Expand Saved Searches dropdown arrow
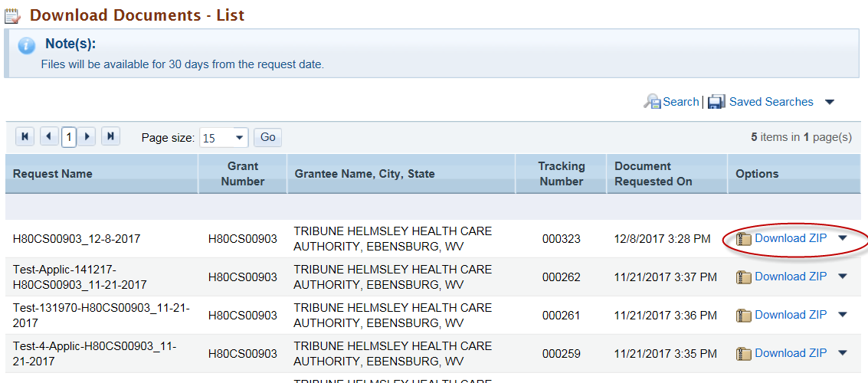868x383 pixels. click(829, 102)
